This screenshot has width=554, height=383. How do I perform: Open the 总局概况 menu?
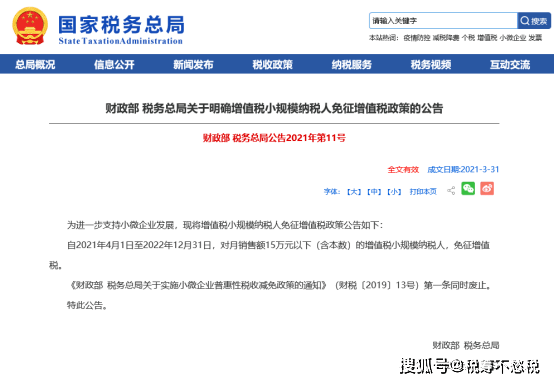tap(35, 64)
